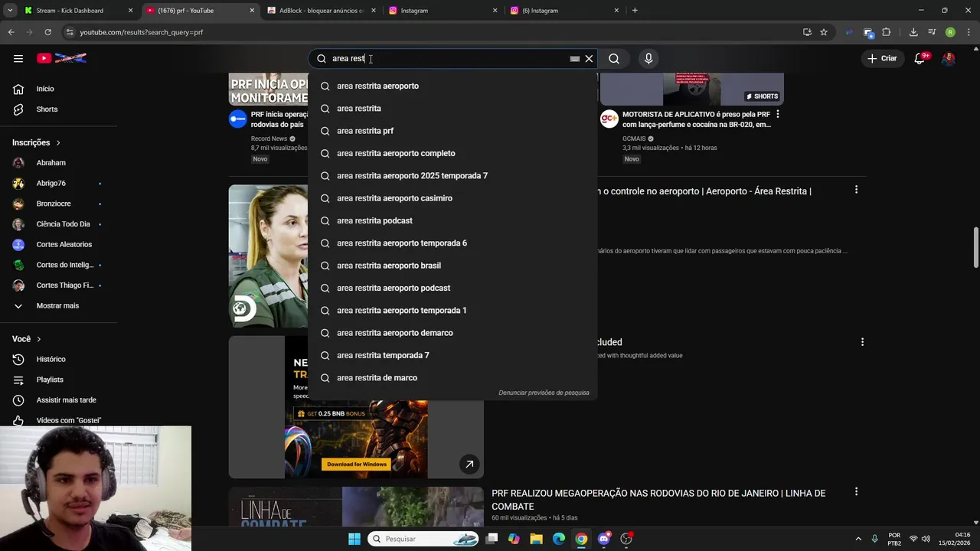The image size is (980, 551).
Task: Click the YouTube logo
Action: coord(61,58)
